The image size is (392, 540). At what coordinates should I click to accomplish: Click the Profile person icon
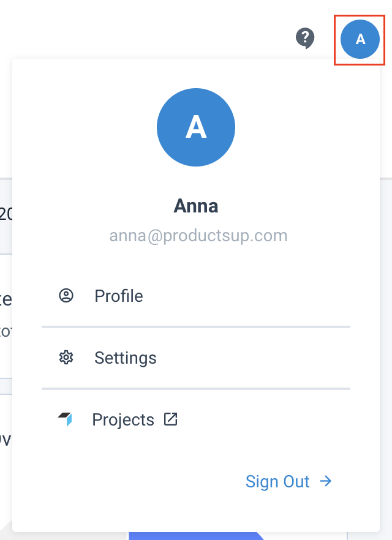pos(66,296)
